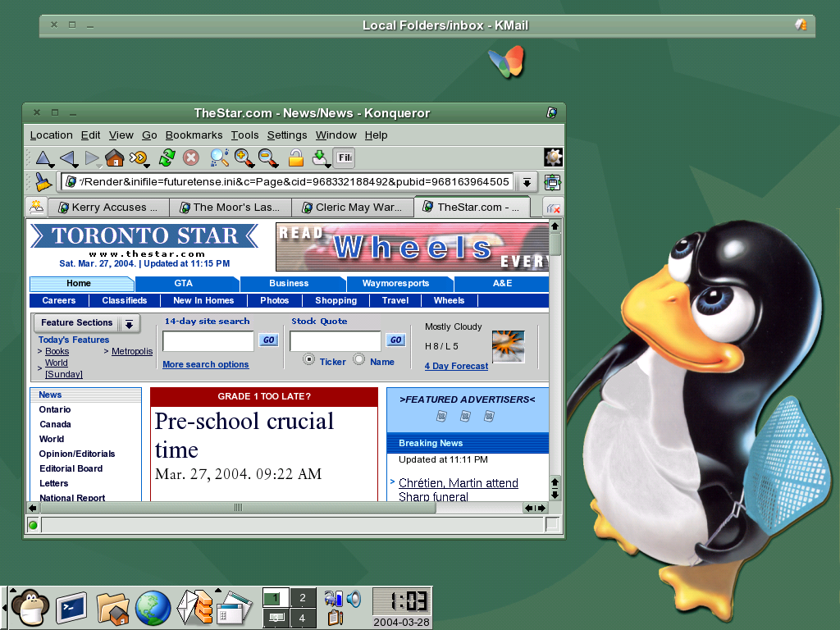Switch to virtual desktop 4
840x630 pixels.
point(303,618)
